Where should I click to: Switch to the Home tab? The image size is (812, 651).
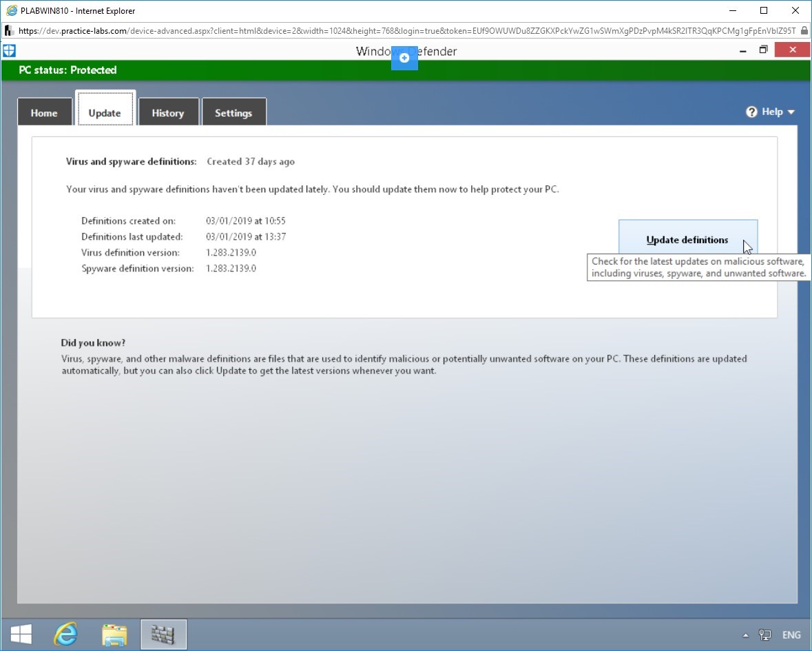pyautogui.click(x=44, y=112)
